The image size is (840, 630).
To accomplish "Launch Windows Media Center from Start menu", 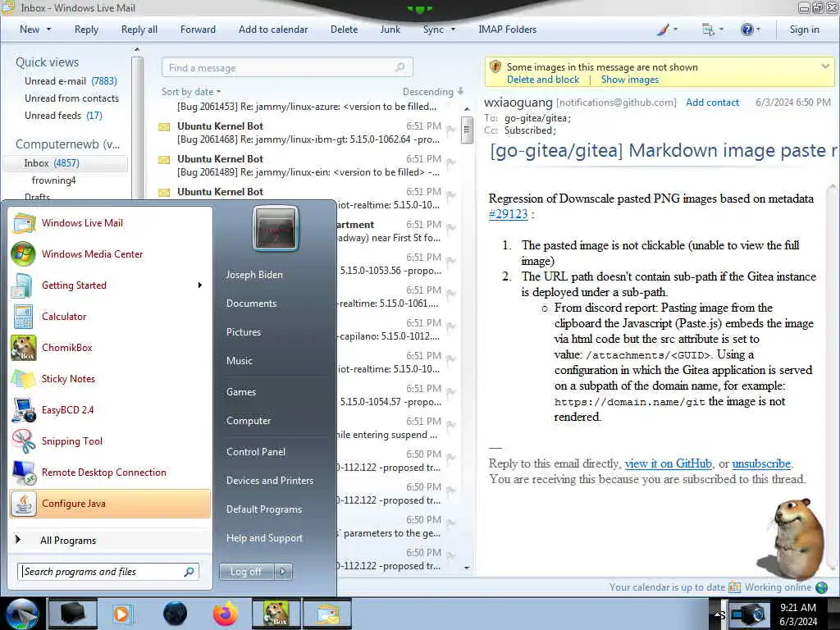I will tap(110, 254).
